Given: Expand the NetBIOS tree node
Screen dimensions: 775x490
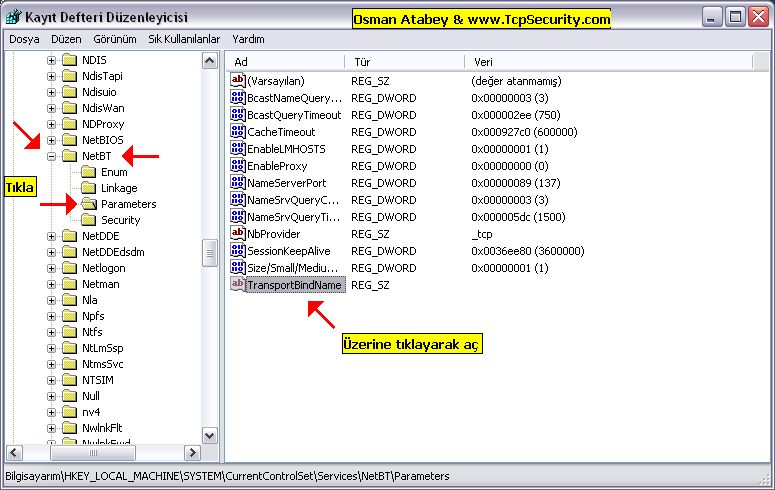Looking at the screenshot, I should click(51, 140).
